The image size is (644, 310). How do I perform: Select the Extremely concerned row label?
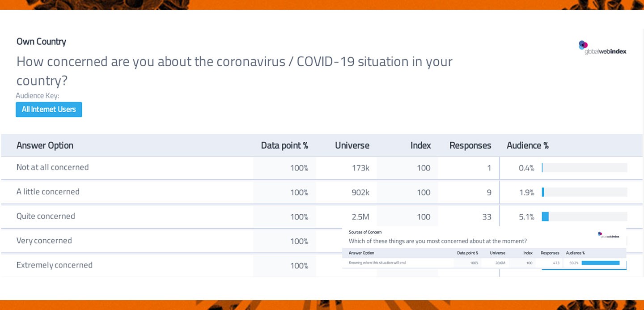coord(54,265)
